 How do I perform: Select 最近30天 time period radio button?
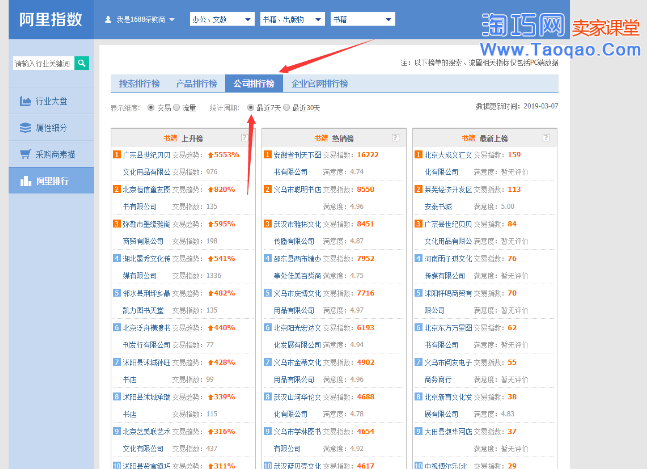[x=285, y=106]
